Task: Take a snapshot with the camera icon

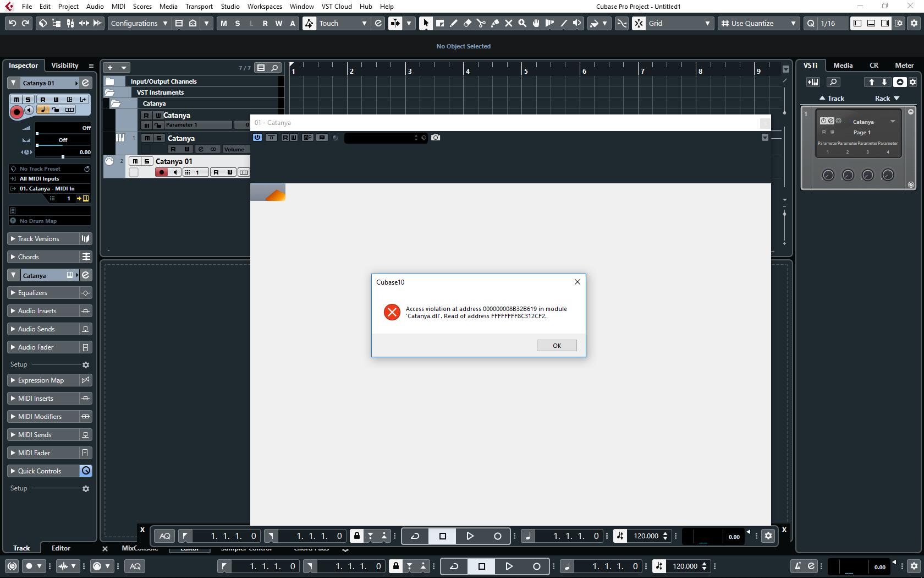Action: click(436, 138)
